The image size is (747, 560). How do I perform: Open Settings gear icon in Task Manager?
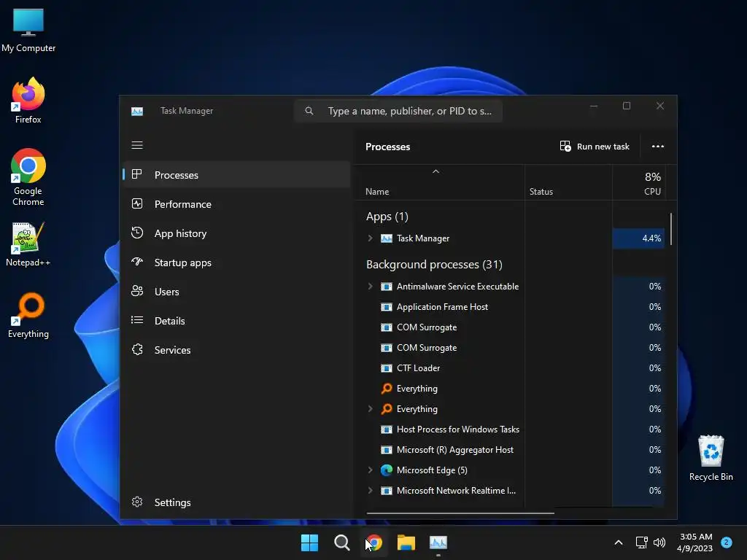point(137,502)
